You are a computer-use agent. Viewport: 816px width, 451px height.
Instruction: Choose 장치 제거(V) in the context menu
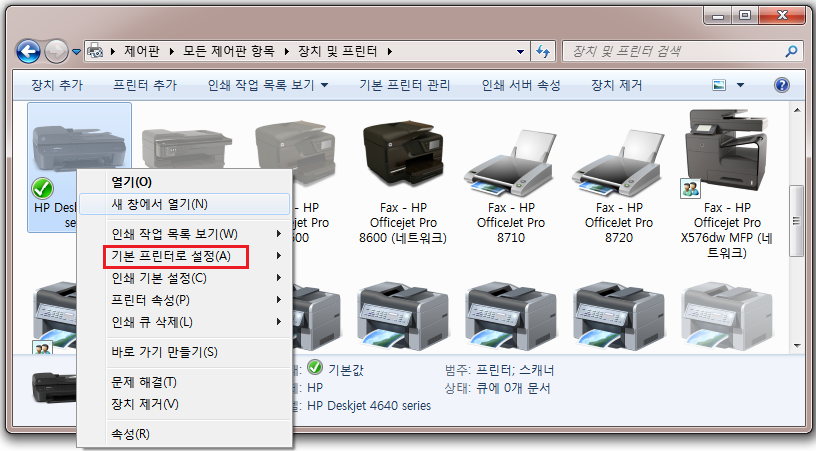(184, 404)
